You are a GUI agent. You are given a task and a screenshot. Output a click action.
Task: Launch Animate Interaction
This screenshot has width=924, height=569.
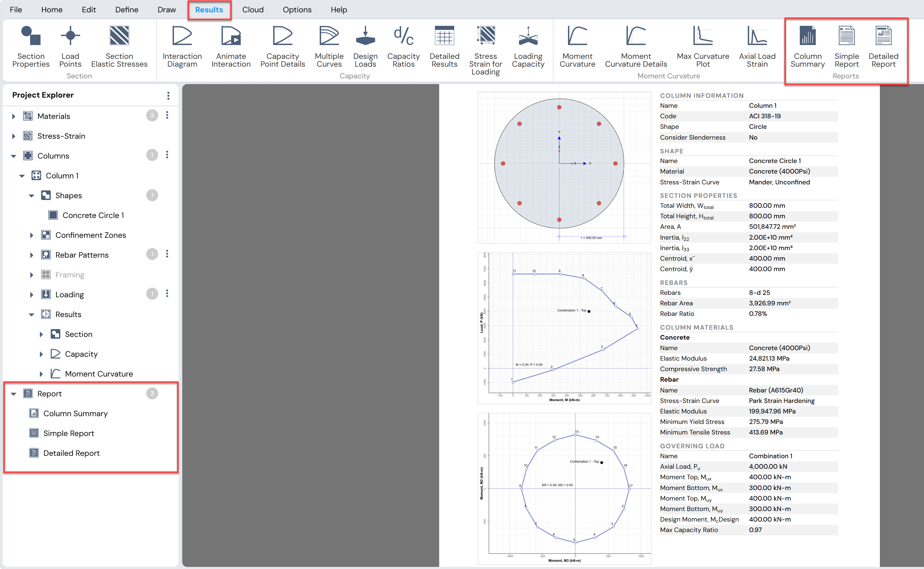[x=231, y=47]
